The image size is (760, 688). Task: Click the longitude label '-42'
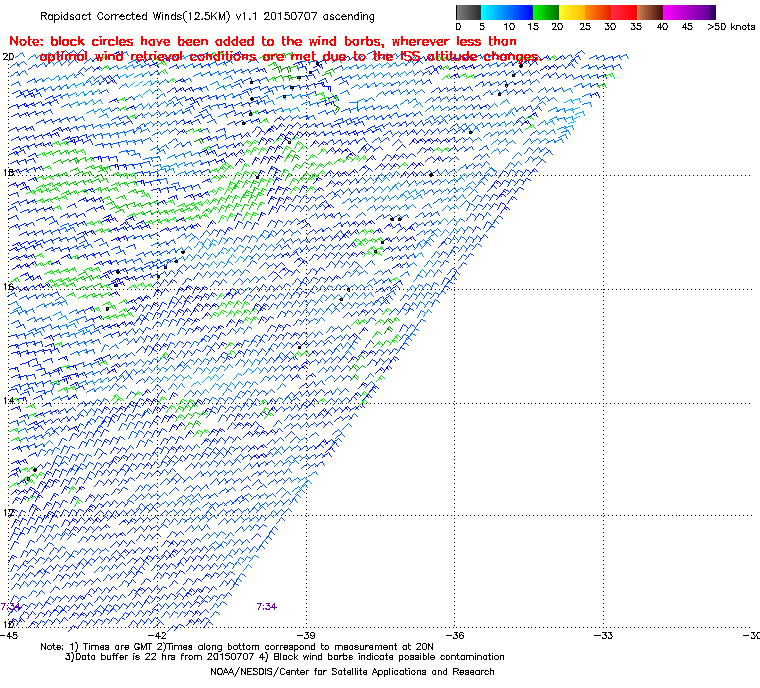pos(158,635)
